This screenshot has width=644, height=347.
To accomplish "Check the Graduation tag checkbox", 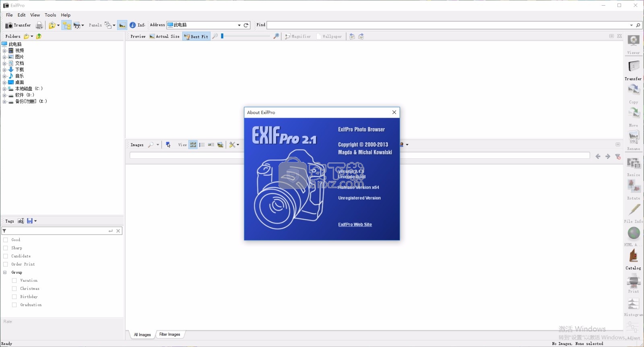I will click(14, 305).
